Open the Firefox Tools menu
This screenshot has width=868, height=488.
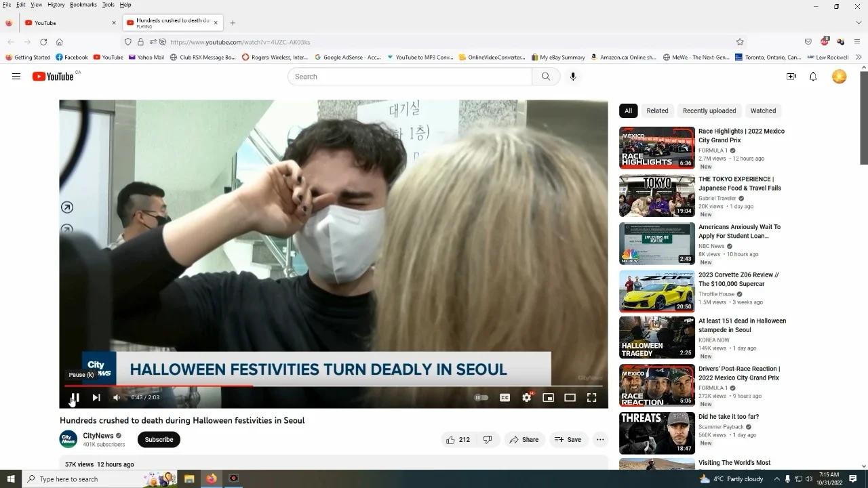(108, 5)
